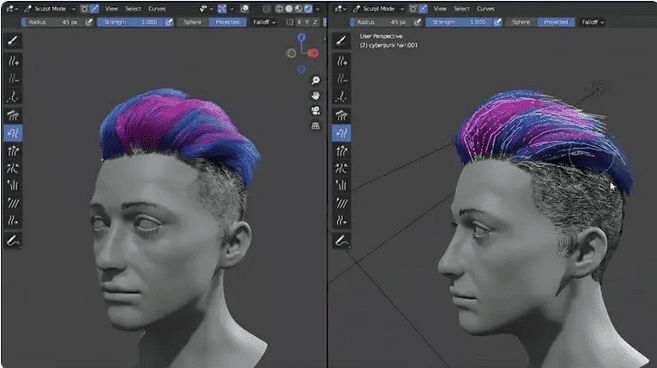
Task: Toggle Radius pen pressure in left viewport
Action: [x=89, y=22]
